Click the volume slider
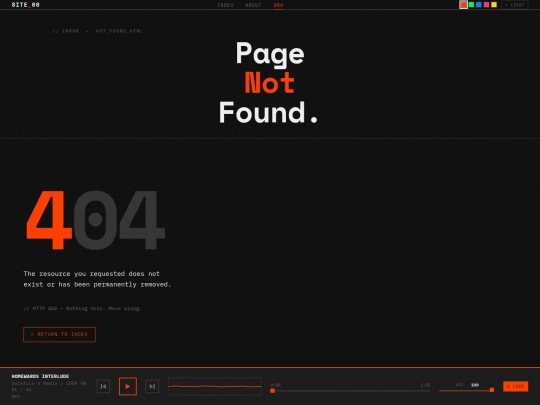 tap(467, 390)
